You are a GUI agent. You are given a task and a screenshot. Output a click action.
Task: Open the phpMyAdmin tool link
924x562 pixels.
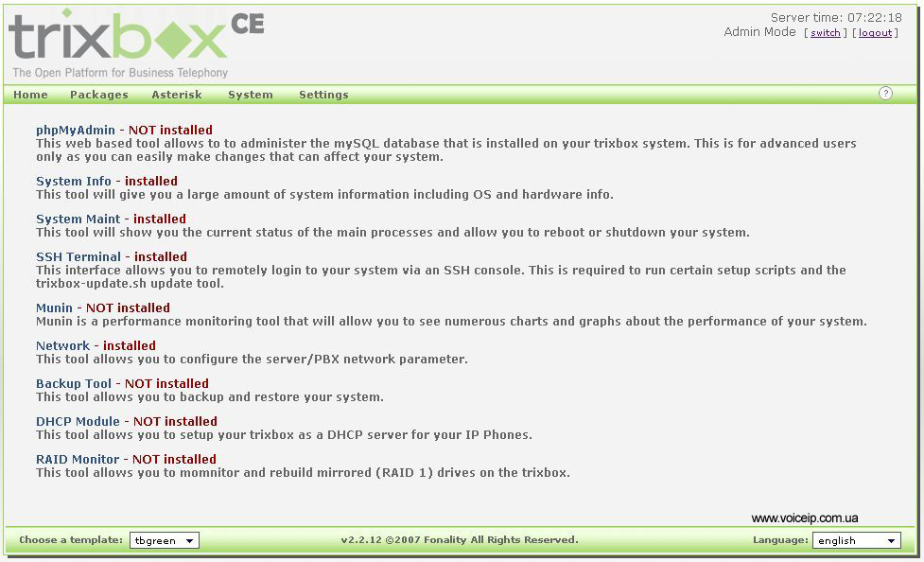[x=76, y=130]
